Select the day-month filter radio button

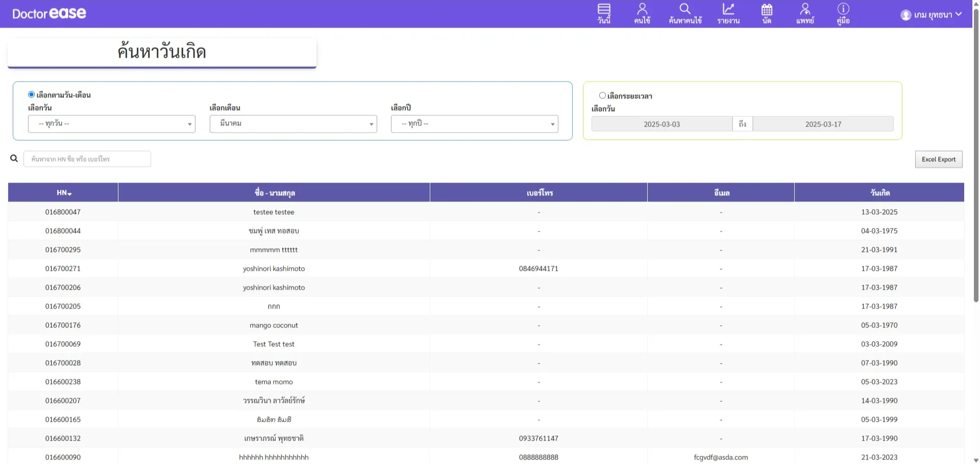(x=32, y=94)
